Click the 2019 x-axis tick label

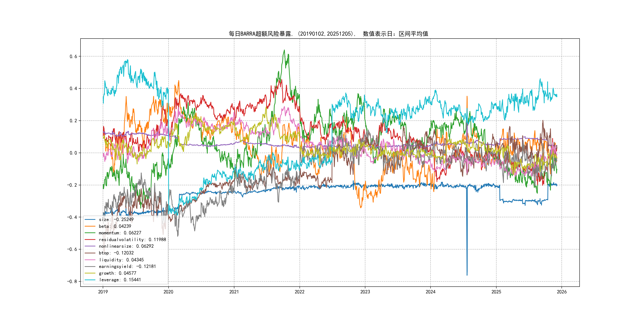(x=103, y=292)
